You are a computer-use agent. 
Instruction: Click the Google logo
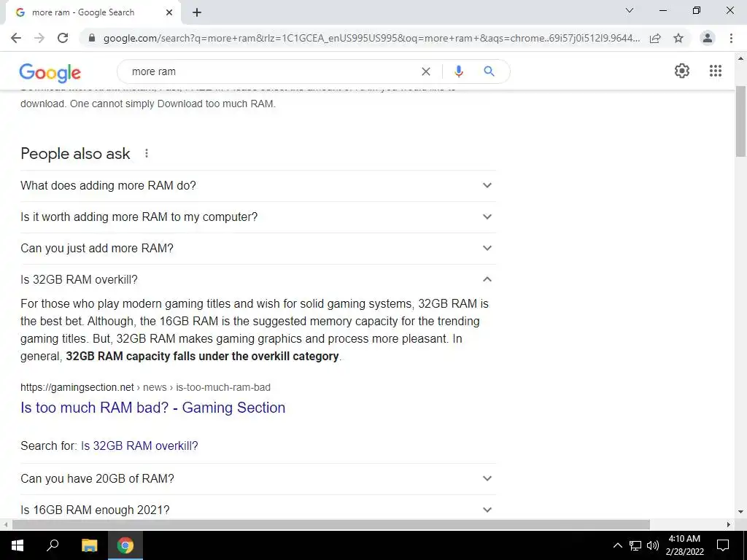point(50,72)
